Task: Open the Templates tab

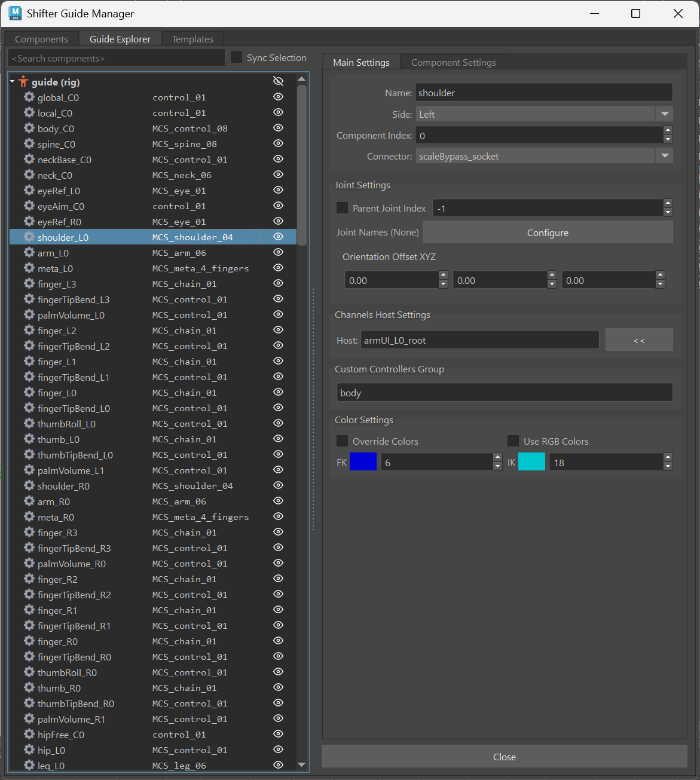Action: coord(192,39)
